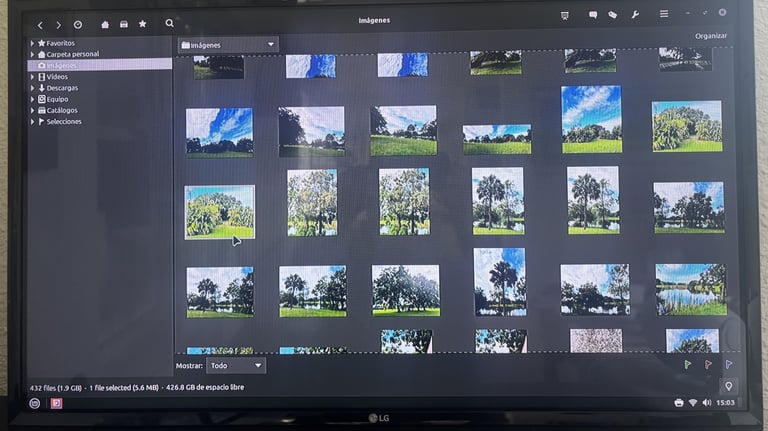
Task: Click the '432 files (1.9 GB)' status text
Action: pyautogui.click(x=55, y=388)
